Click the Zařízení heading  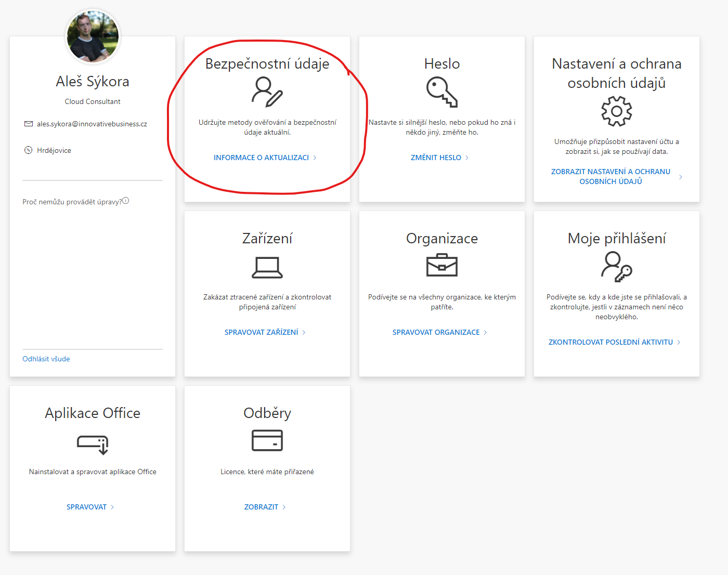pos(267,238)
